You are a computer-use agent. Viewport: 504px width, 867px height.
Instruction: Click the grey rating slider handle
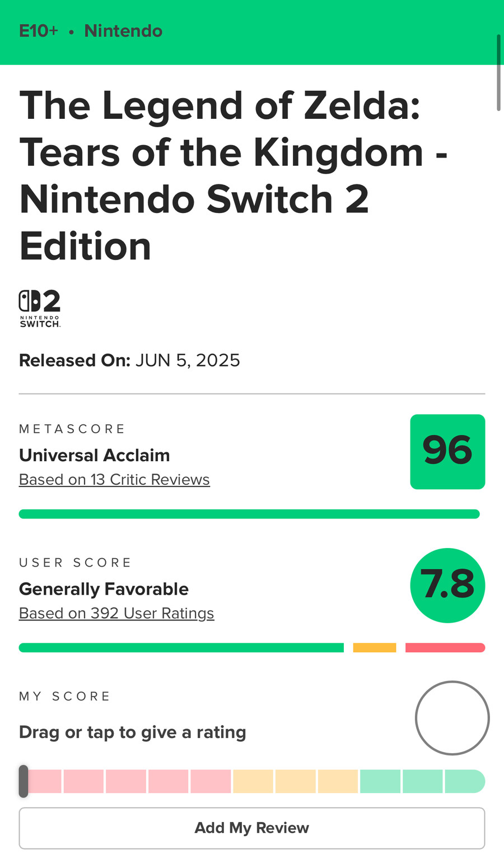click(23, 781)
